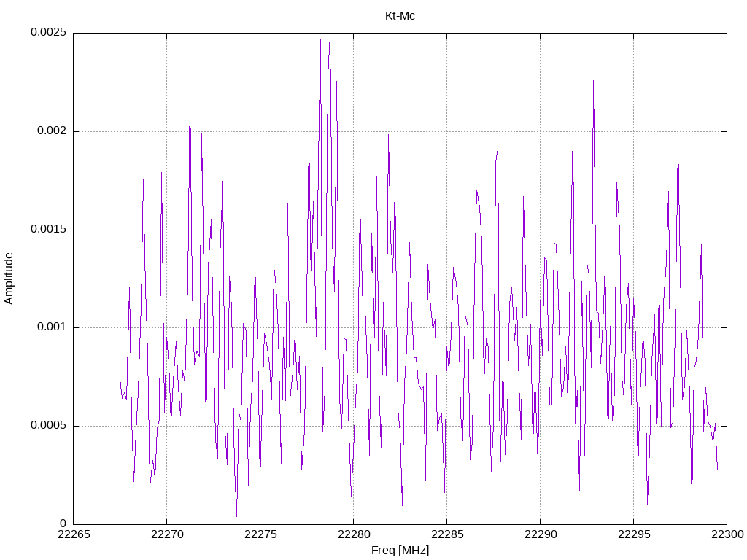The width and height of the screenshot is (747, 560).
Task: Click the 0.0025 y-axis tick label
Action: click(49, 32)
